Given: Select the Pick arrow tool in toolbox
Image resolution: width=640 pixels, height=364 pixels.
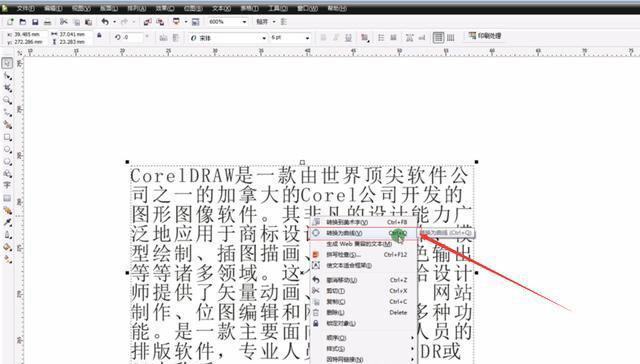Looking at the screenshot, I should point(7,63).
